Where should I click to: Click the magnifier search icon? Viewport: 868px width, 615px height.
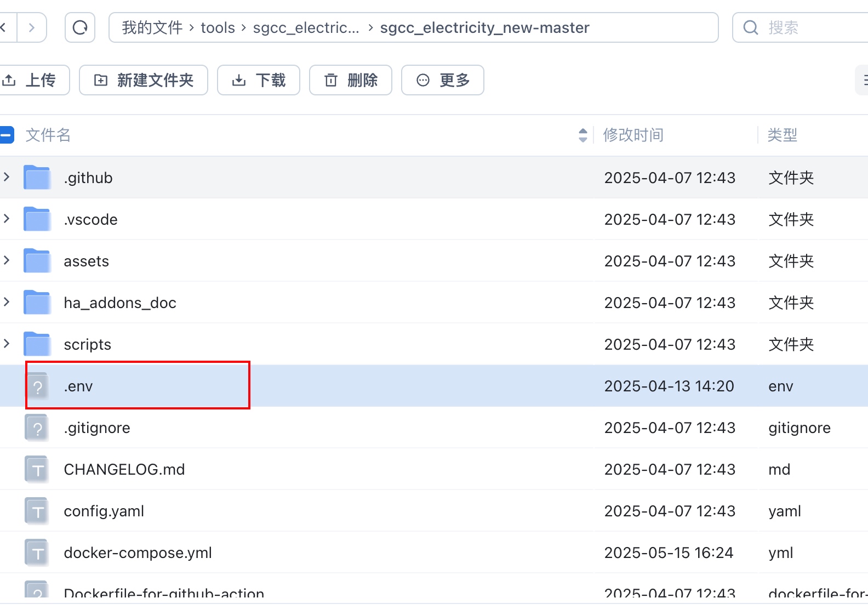tap(751, 27)
